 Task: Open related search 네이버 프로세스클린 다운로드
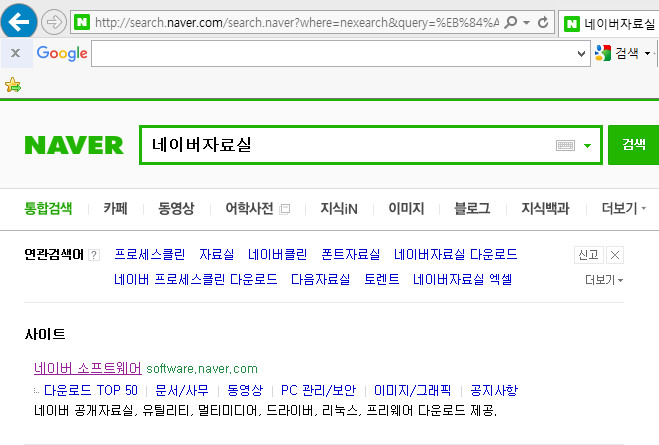point(196,279)
